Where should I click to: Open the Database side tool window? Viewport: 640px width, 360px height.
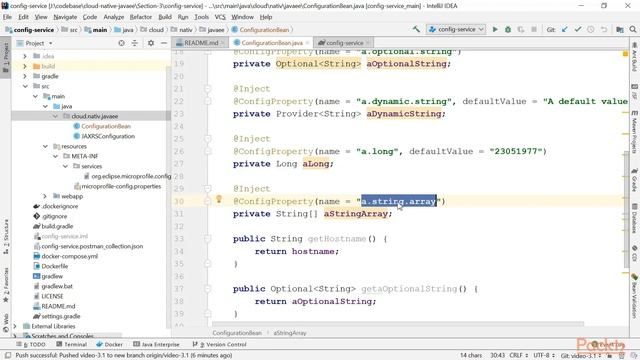(x=635, y=218)
